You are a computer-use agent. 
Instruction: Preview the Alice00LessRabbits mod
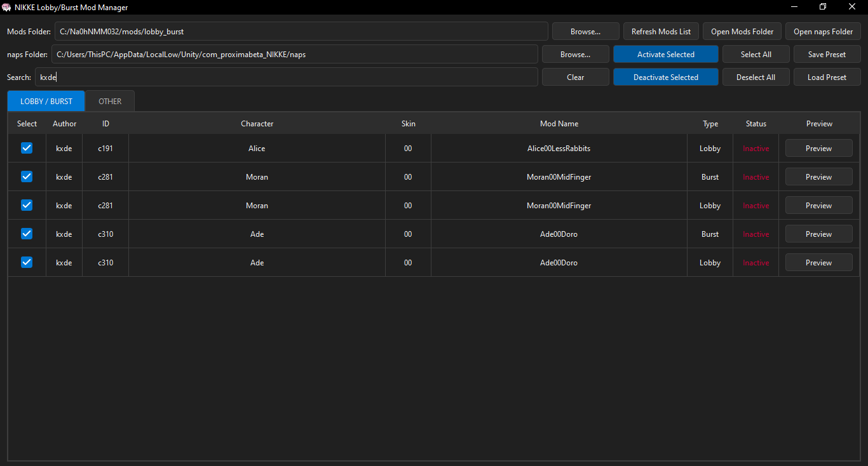(x=818, y=148)
